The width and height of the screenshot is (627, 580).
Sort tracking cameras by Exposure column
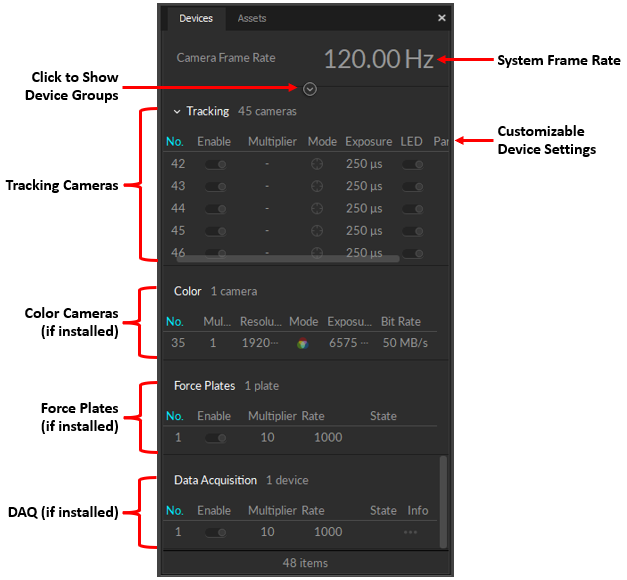[368, 142]
